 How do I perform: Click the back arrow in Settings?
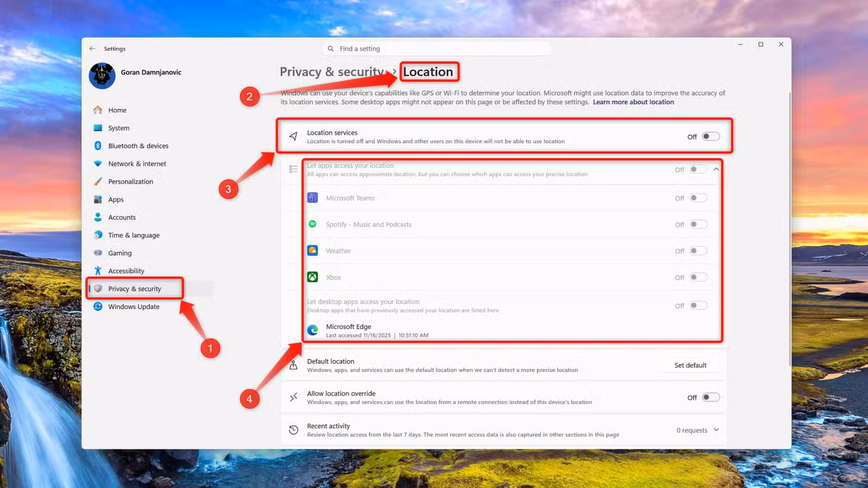93,48
